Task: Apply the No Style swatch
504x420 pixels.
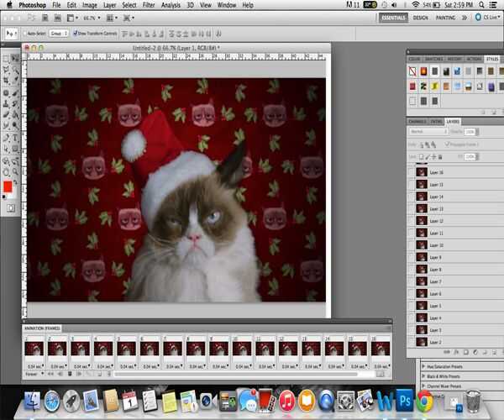Action: tap(412, 71)
